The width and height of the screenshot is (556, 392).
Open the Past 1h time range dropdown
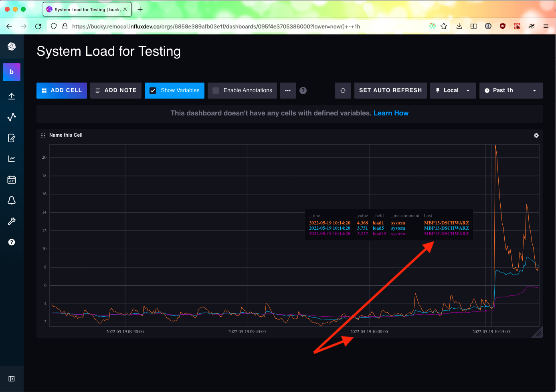click(x=511, y=91)
